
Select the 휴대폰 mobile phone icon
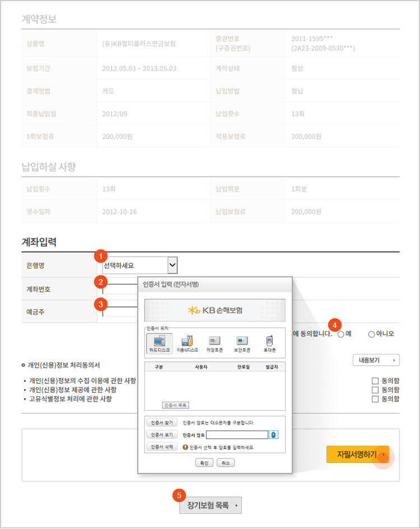269,344
